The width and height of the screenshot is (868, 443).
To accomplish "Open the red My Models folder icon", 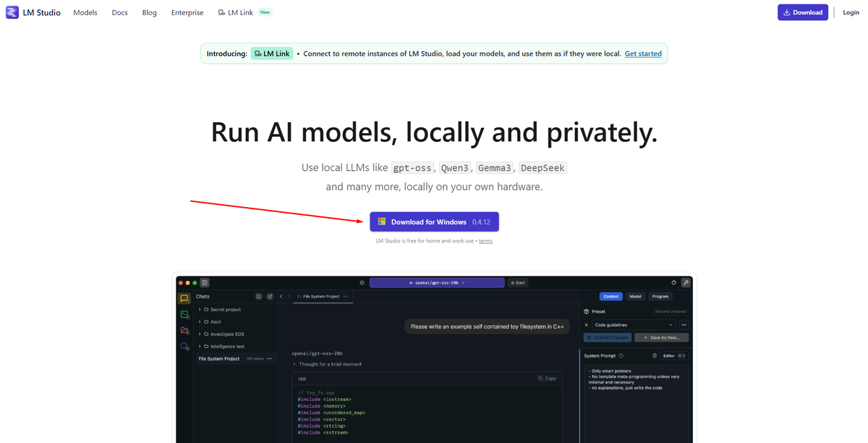I will (184, 330).
